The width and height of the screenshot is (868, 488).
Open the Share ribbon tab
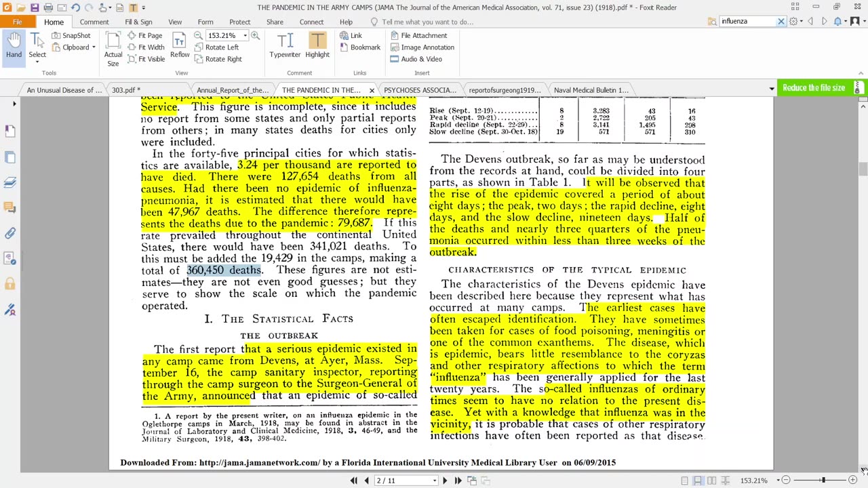(x=275, y=22)
